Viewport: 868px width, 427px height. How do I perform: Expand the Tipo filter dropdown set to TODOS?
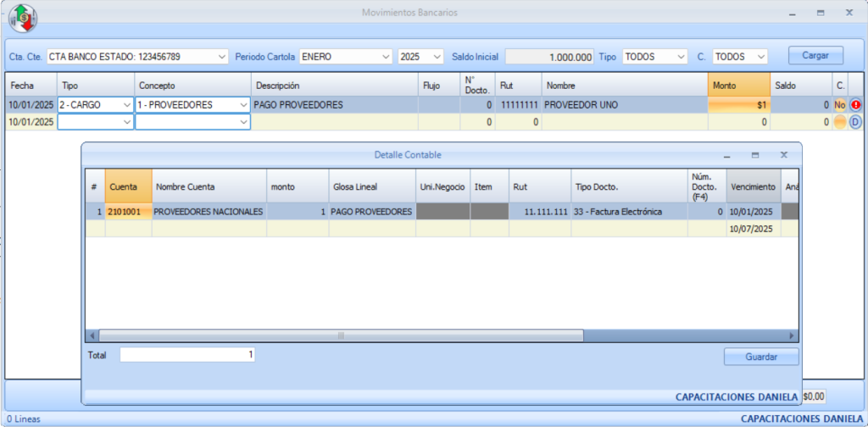tap(681, 57)
